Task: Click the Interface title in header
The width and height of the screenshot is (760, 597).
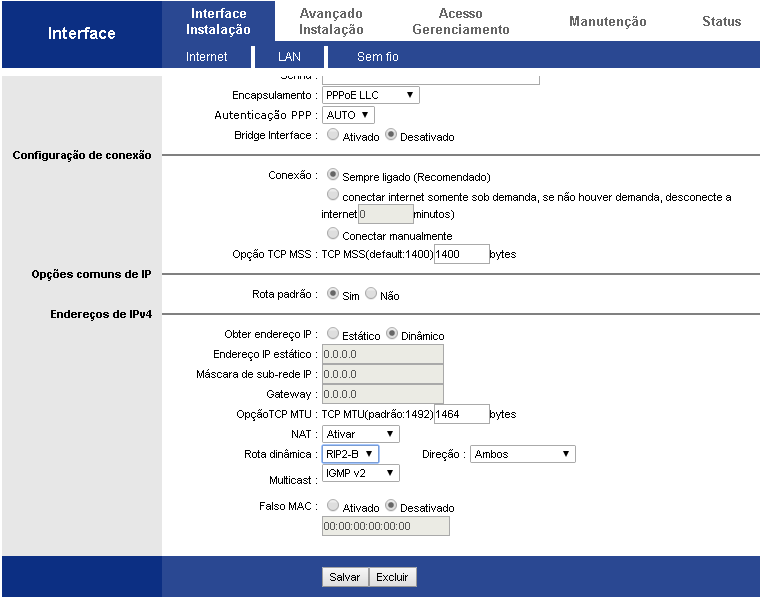Action: click(81, 33)
